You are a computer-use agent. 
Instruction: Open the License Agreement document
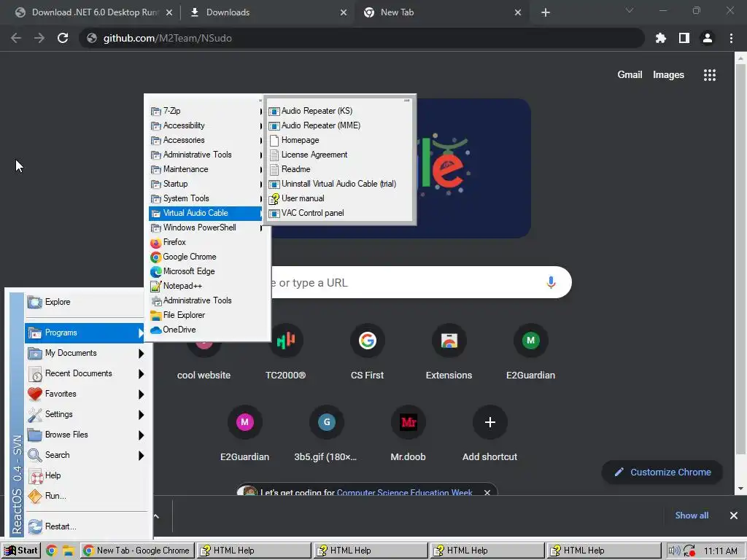pos(338,155)
